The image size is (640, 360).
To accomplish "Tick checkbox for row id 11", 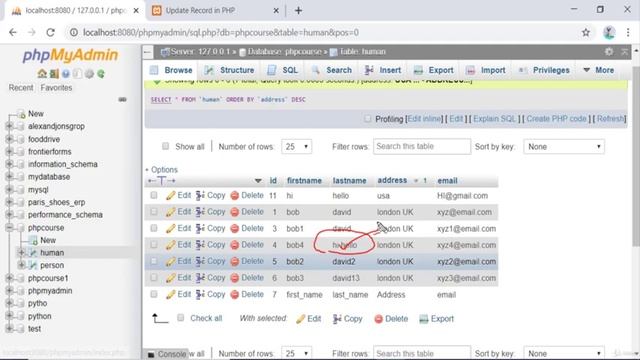I will click(x=154, y=196).
